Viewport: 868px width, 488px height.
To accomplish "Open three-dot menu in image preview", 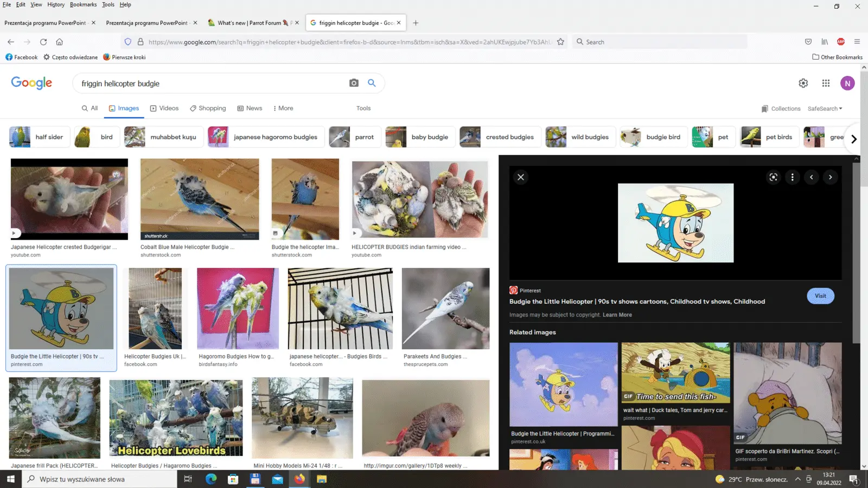I will [x=792, y=177].
